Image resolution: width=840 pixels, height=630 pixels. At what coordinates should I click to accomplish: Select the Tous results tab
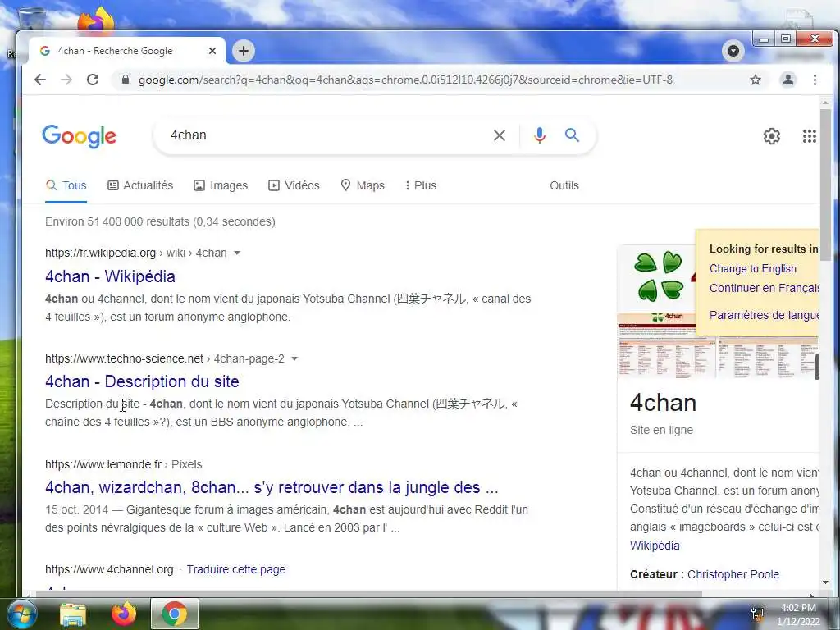click(66, 185)
